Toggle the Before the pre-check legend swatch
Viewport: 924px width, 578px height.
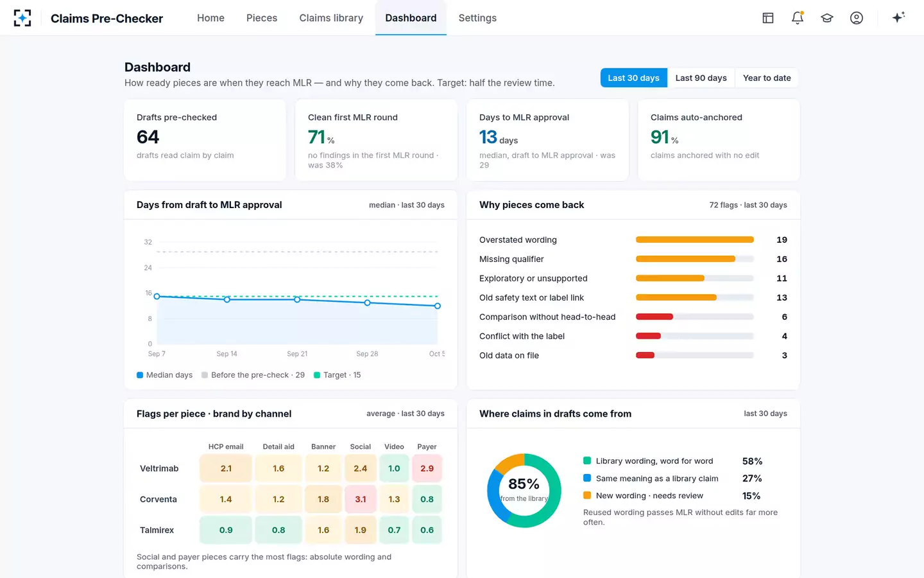[205, 375]
